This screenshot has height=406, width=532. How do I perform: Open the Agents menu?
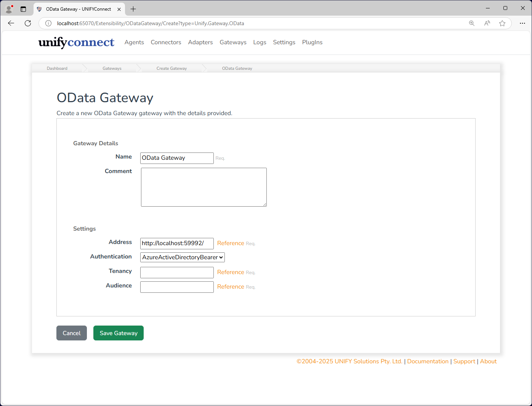134,42
